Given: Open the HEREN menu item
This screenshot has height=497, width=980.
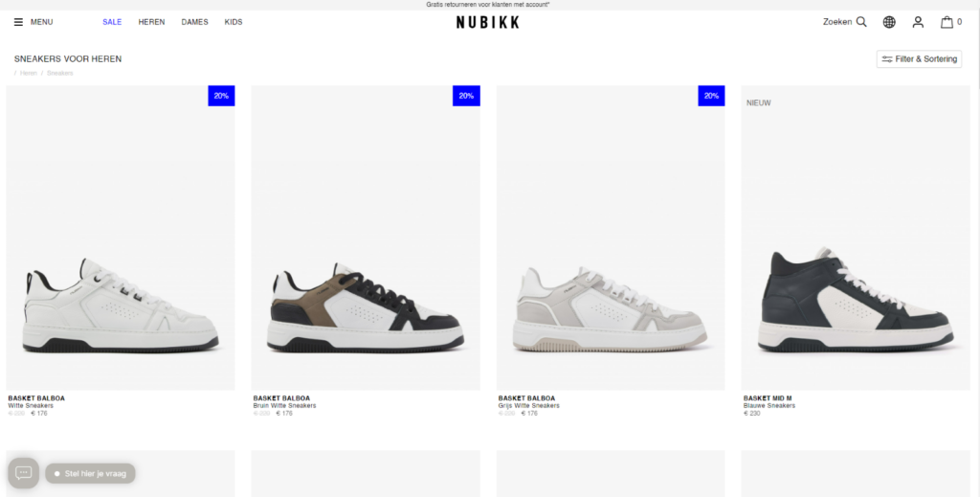Looking at the screenshot, I should click(x=152, y=22).
